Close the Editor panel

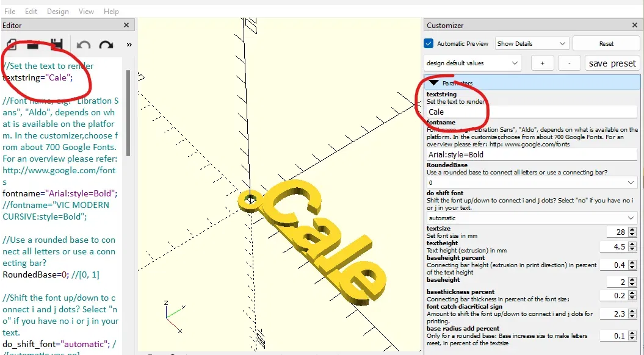pyautogui.click(x=126, y=25)
